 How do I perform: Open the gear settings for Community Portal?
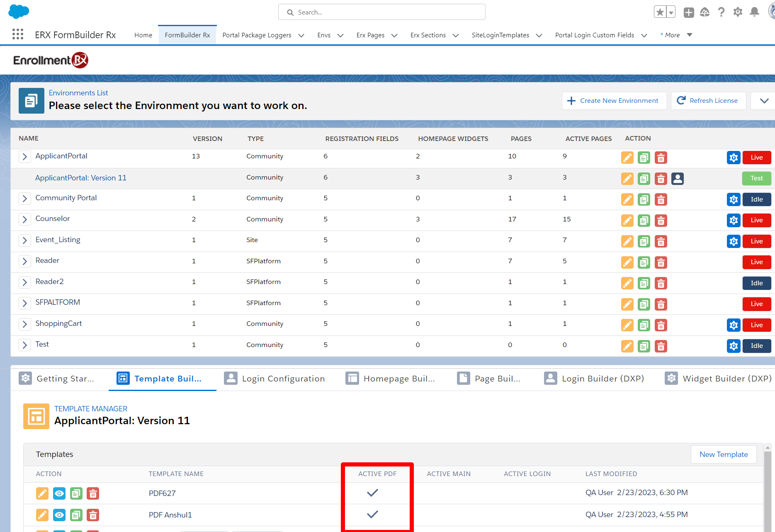[x=733, y=199]
